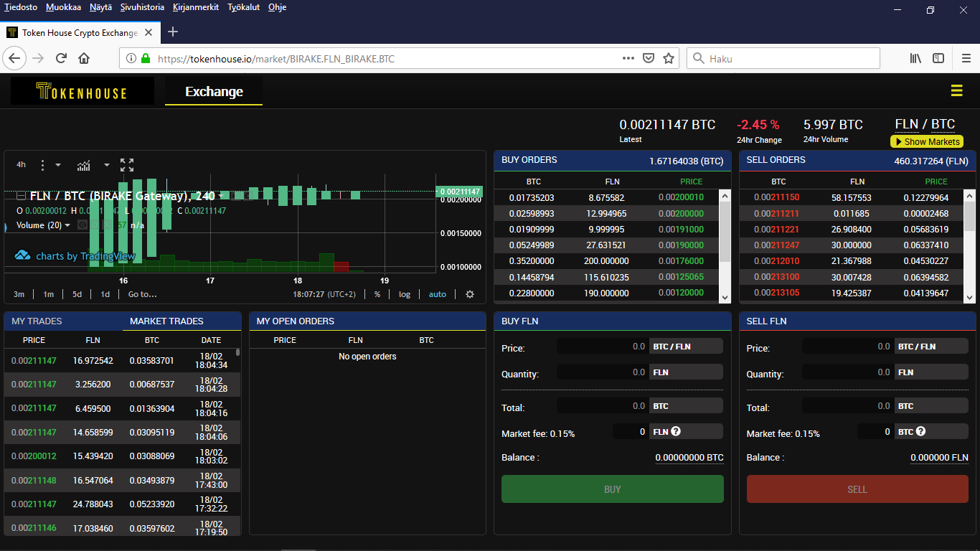Select the 3m chart range

19,294
